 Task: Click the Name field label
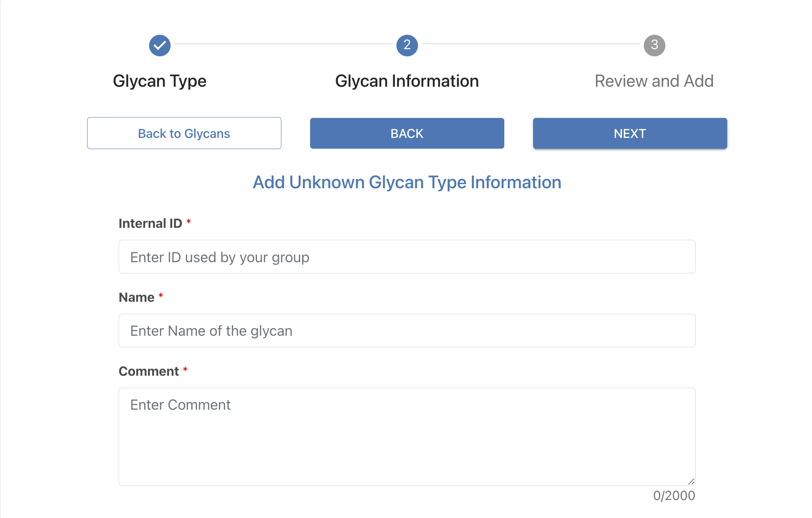[x=137, y=297]
